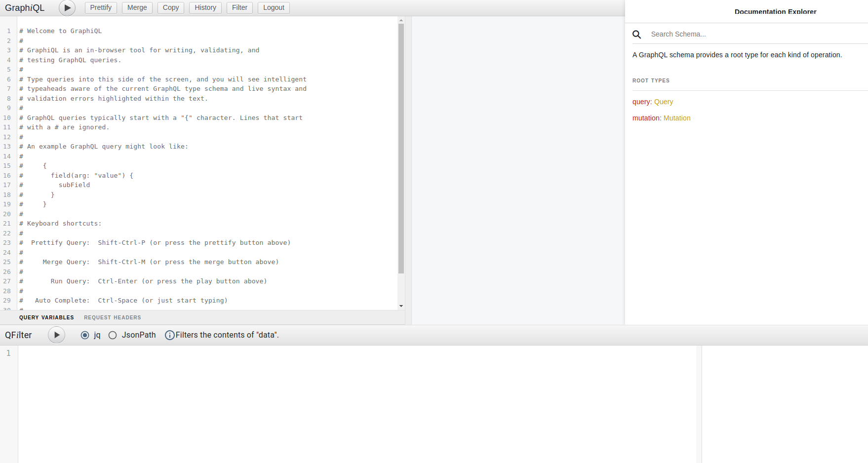Click the query editor scrollbar
868x463 pixels.
tap(400, 148)
